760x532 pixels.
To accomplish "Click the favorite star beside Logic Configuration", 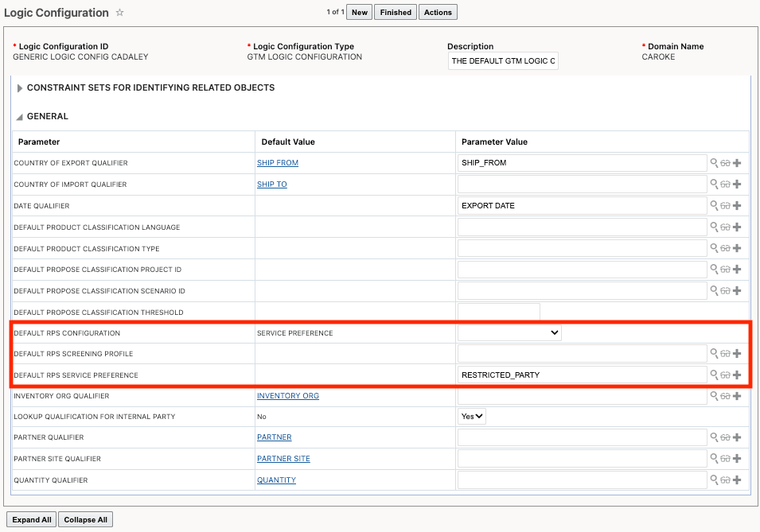I will click(x=119, y=13).
